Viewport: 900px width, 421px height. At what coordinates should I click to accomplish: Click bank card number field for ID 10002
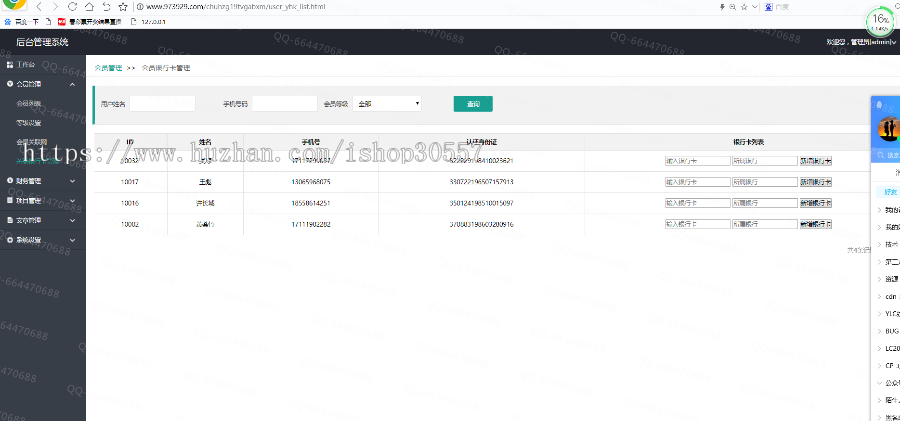pos(697,223)
